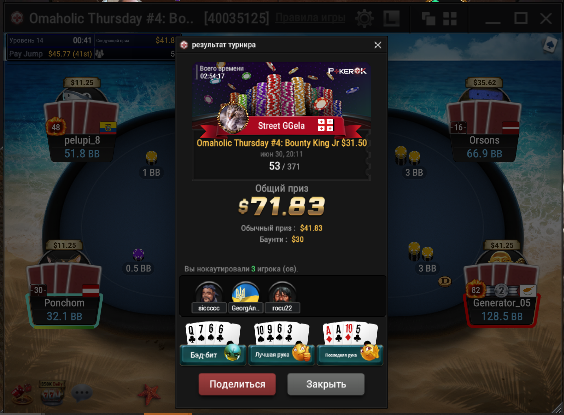The image size is (564, 415).
Task: Open the settings gear in title bar
Action: coord(364,18)
